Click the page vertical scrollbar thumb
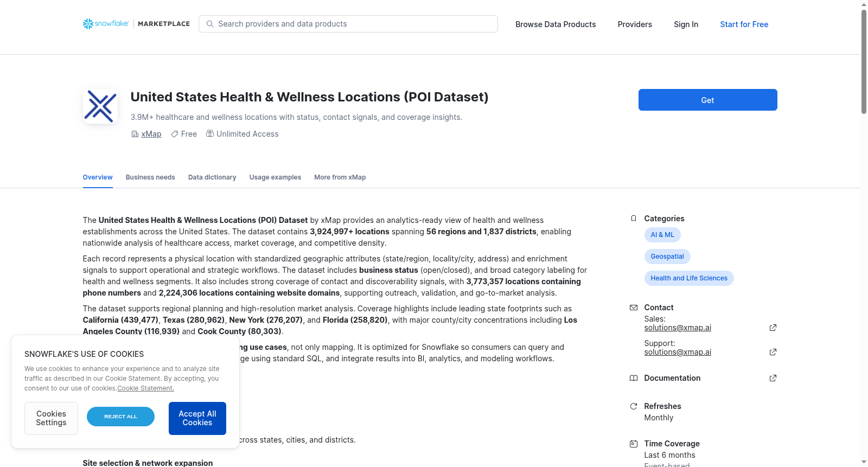The width and height of the screenshot is (868, 467). (864, 61)
